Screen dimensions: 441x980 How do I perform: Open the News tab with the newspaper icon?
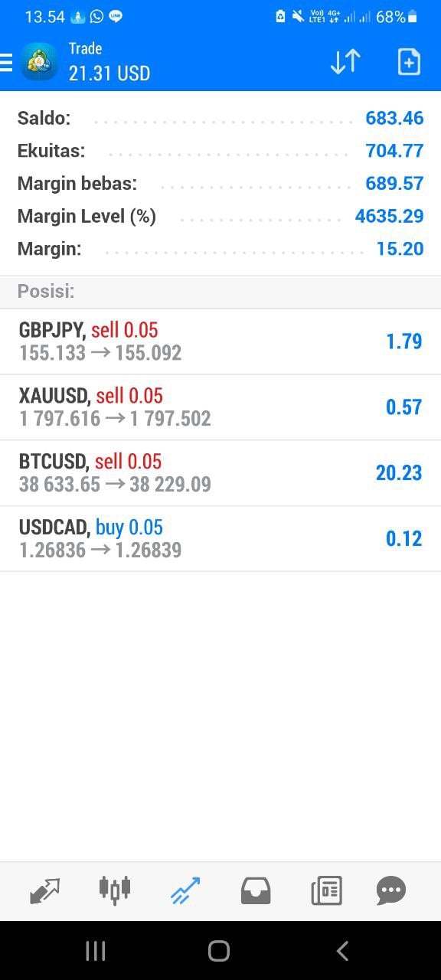pyautogui.click(x=326, y=890)
